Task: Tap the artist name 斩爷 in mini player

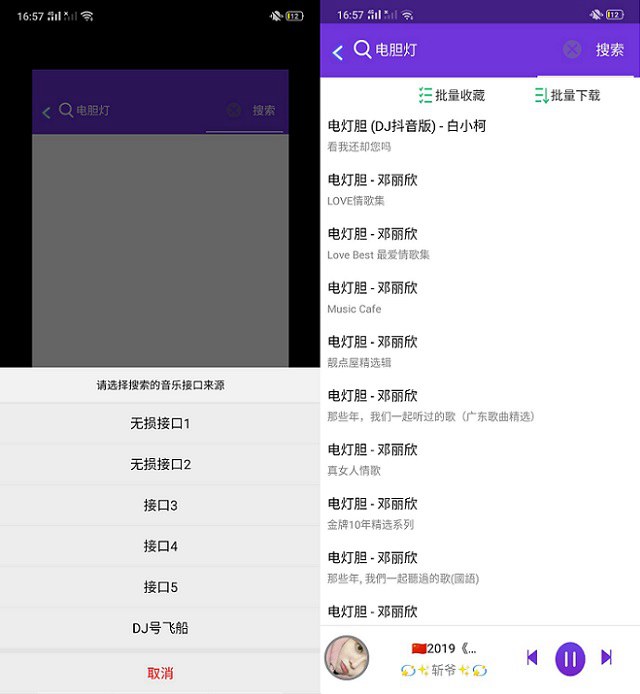Action: [x=444, y=670]
